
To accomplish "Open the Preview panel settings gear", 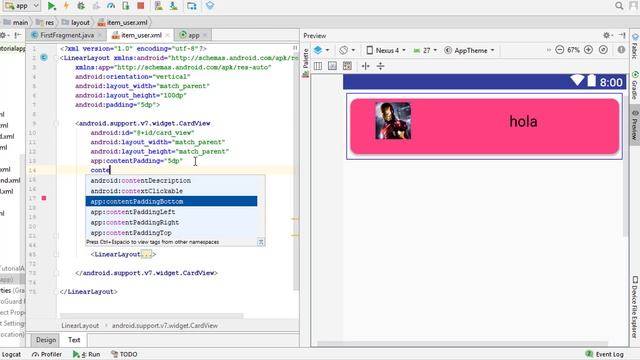I will 607,36.
